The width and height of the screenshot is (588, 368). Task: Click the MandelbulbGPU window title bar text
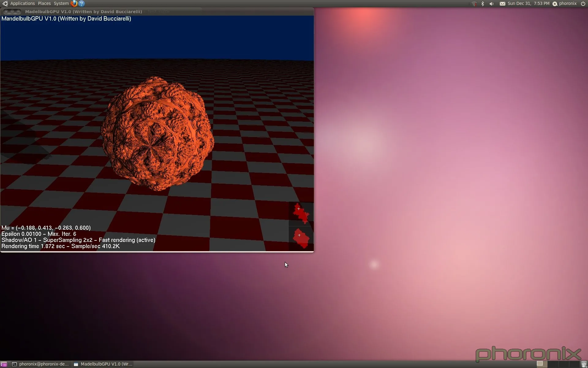point(84,12)
